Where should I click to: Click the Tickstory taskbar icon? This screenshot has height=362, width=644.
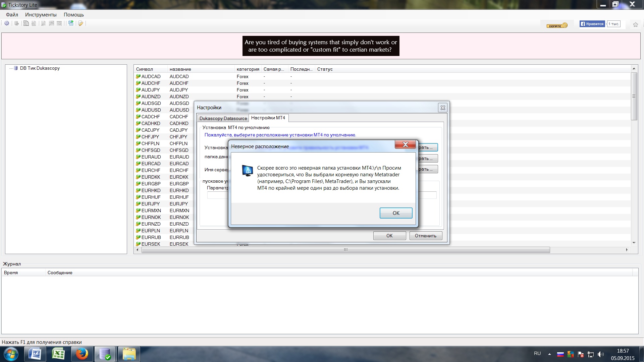coord(105,354)
